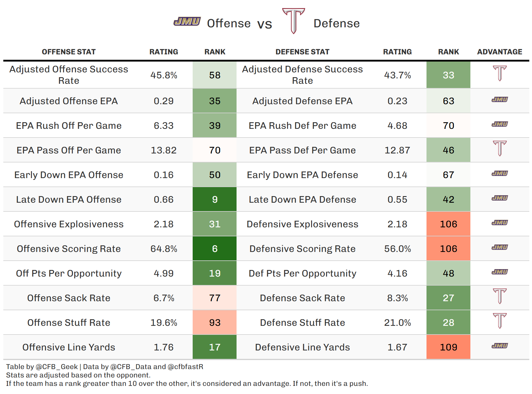Click JMU advantage icon for Scoring Rate row
This screenshot has width=532, height=394.
pyautogui.click(x=500, y=247)
